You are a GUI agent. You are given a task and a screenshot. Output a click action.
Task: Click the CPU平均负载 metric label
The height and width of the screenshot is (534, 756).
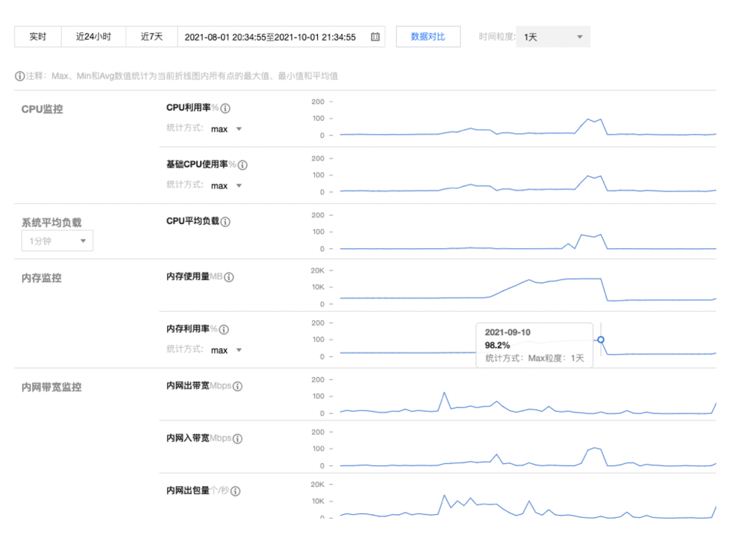[x=193, y=221]
